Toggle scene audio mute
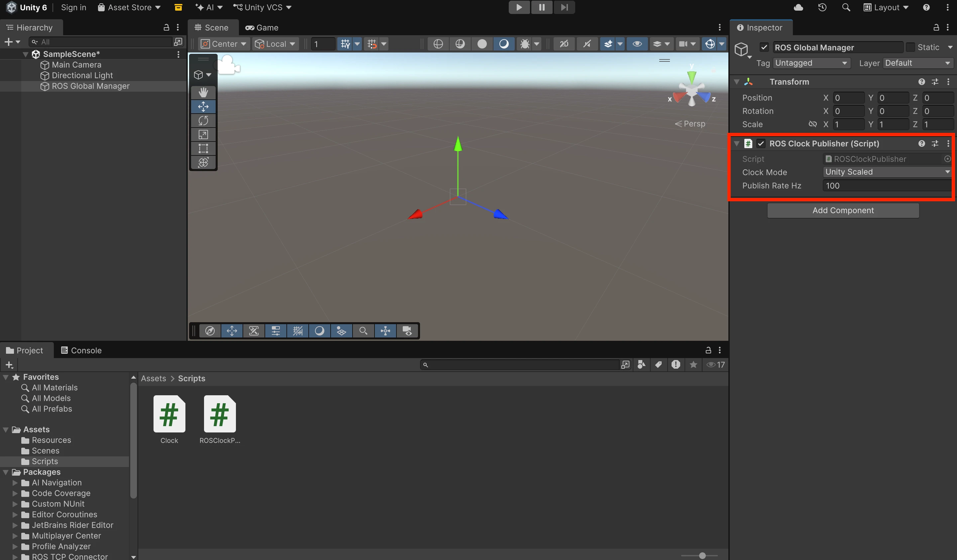 click(x=587, y=44)
